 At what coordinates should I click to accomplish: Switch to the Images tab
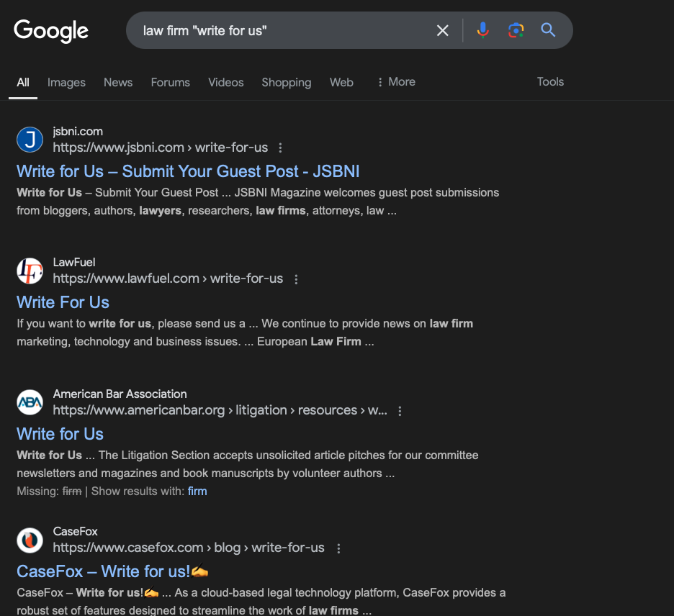pos(66,83)
